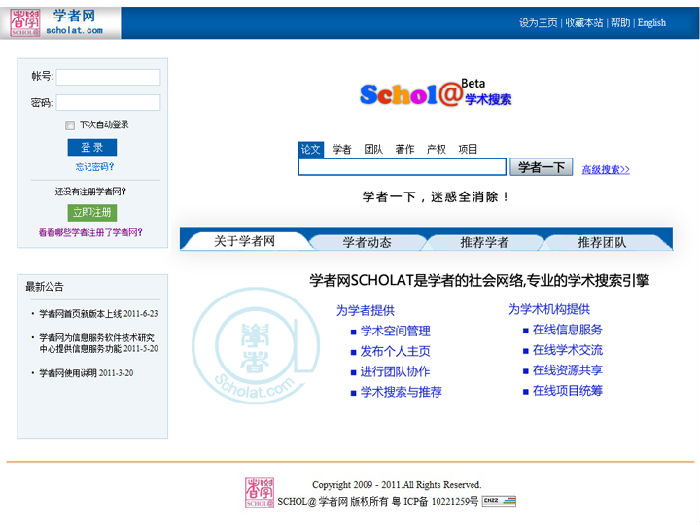Viewport: 700px width, 525px height.
Task: Select the 产权 search tab
Action: [x=436, y=150]
